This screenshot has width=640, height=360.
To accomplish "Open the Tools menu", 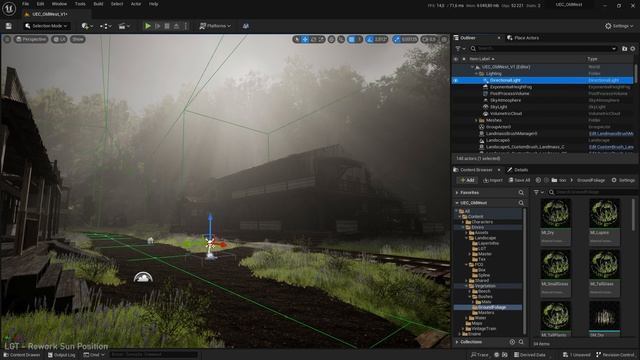I will (80, 4).
